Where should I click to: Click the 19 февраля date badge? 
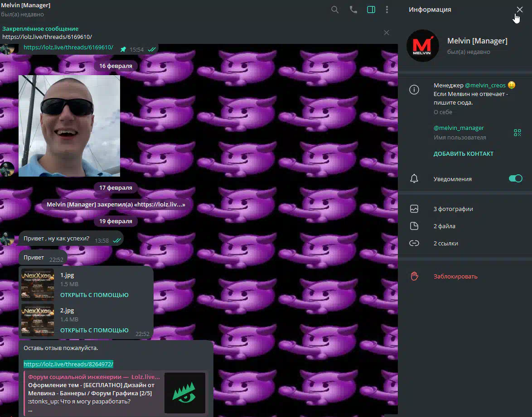click(116, 221)
